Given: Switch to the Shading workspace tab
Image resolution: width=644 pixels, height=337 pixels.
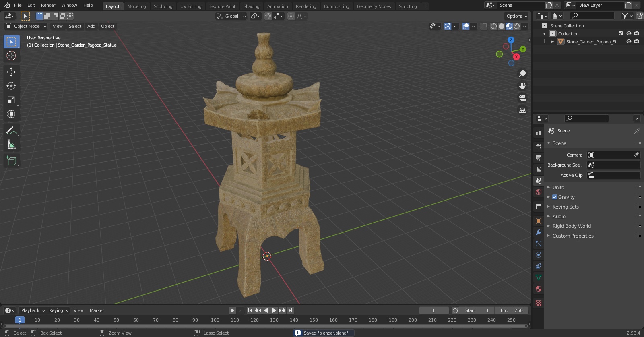Looking at the screenshot, I should pyautogui.click(x=251, y=6).
